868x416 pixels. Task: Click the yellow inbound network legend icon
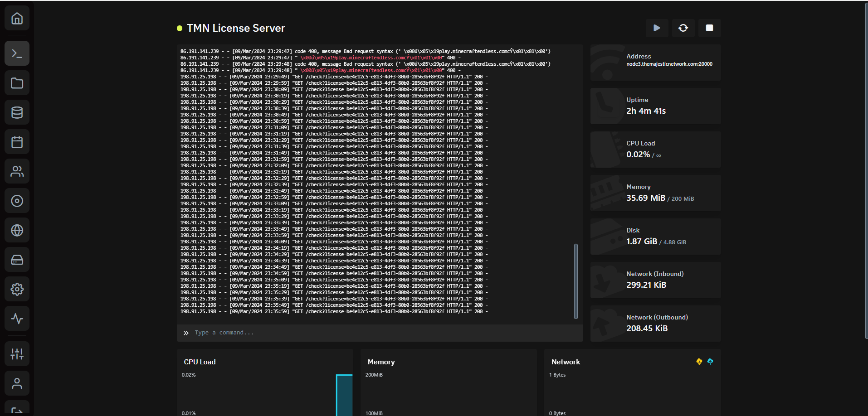pos(699,362)
